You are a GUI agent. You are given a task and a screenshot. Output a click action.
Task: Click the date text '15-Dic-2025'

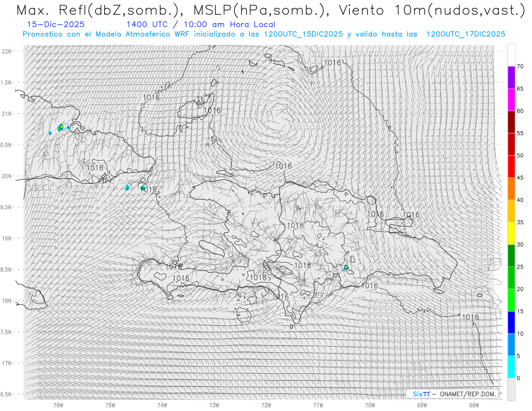(56, 25)
